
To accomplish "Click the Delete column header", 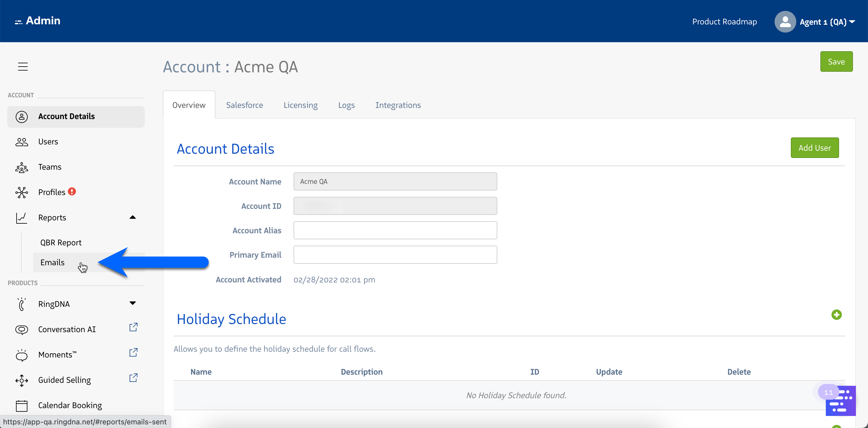I will (739, 372).
